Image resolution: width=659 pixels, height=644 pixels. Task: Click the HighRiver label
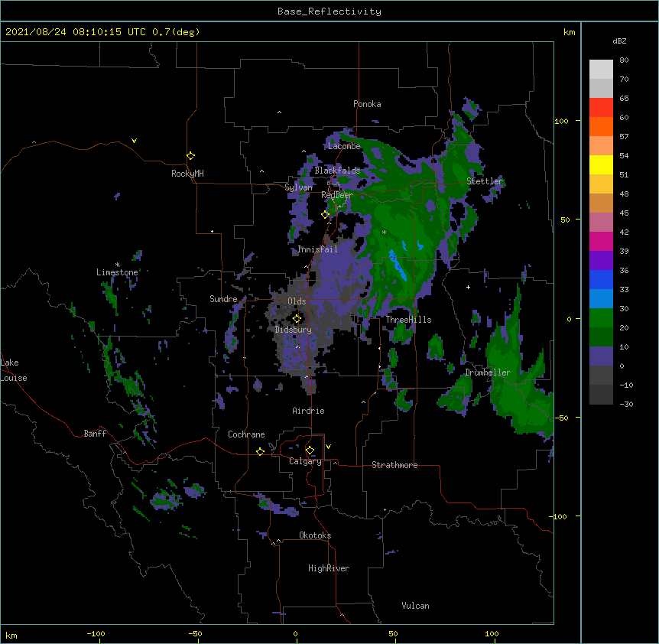(329, 568)
